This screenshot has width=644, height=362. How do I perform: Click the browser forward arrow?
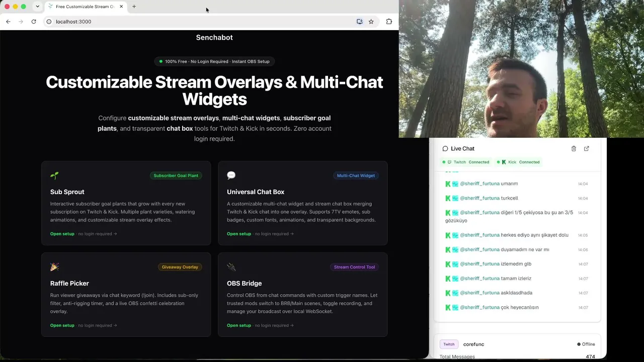coord(21,22)
